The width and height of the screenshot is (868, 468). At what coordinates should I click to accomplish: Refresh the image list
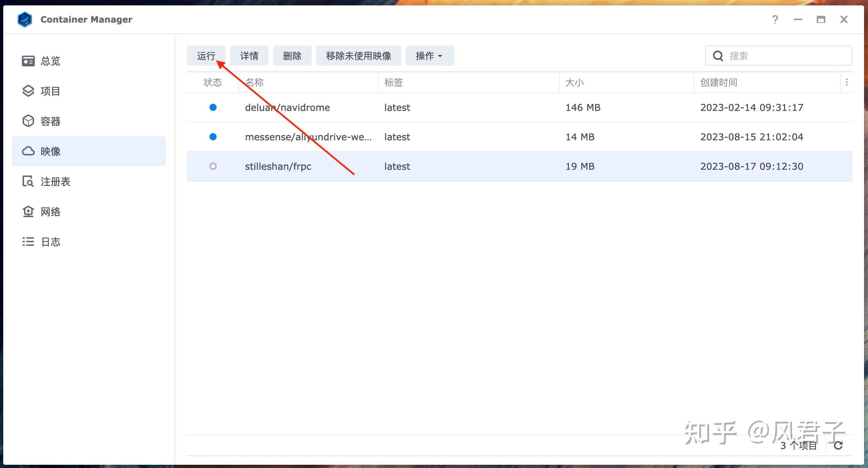click(x=838, y=445)
